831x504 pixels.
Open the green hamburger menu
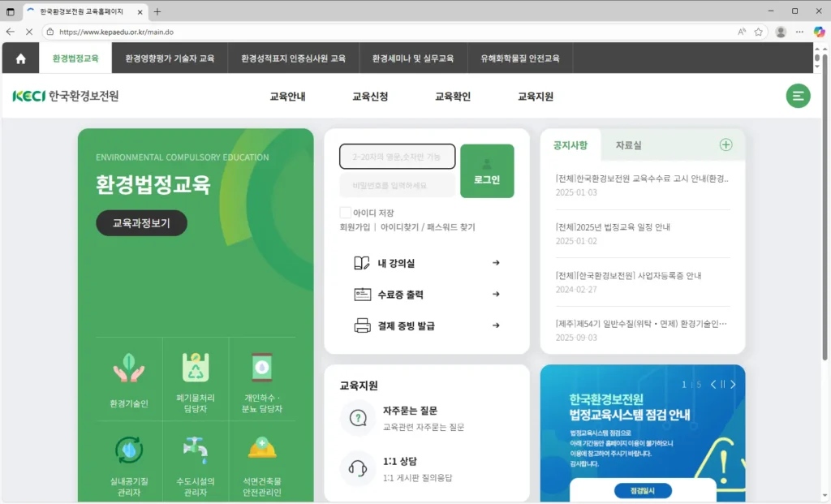[798, 96]
